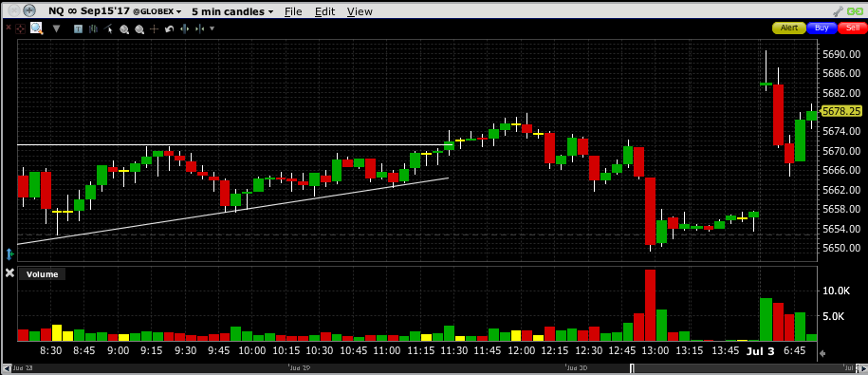Click the tallest red volume bar
868x375 pixels.
coord(651,305)
